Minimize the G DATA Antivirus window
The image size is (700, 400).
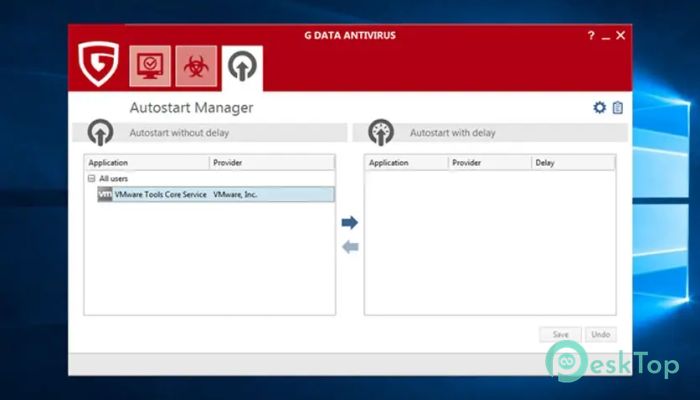tap(605, 37)
